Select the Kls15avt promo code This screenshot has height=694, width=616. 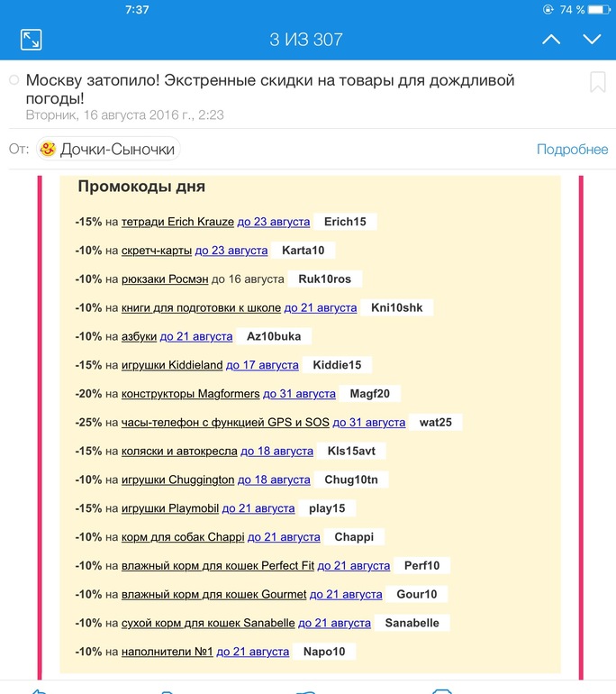352,451
